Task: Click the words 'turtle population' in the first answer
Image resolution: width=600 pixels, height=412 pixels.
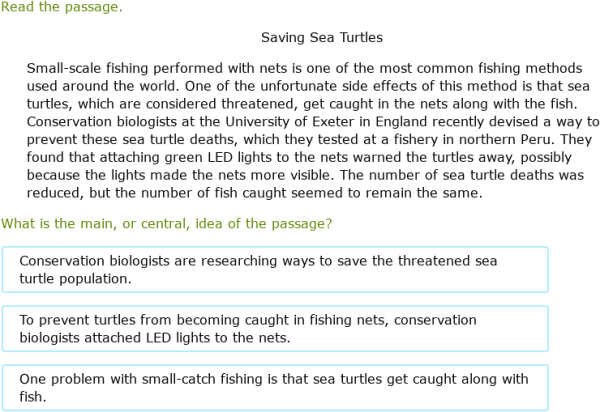Action: click(x=73, y=278)
